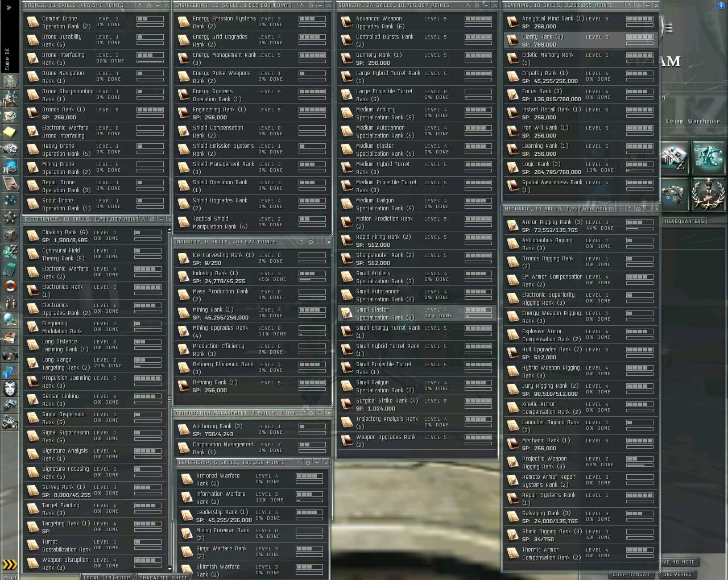Open the blue info icon in sidebar
Viewport: 728px width, 580px height.
(10, 371)
